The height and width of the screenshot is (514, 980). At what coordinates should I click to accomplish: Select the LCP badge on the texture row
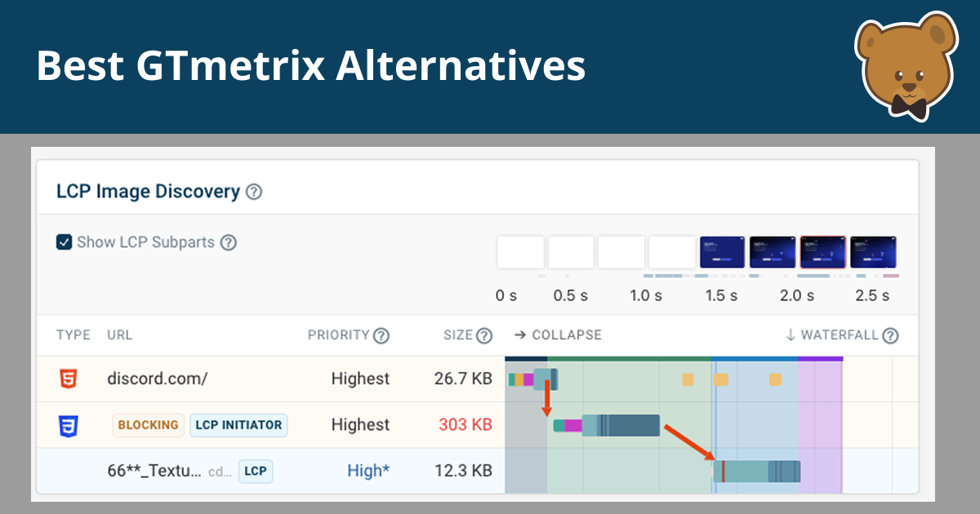pyautogui.click(x=255, y=472)
